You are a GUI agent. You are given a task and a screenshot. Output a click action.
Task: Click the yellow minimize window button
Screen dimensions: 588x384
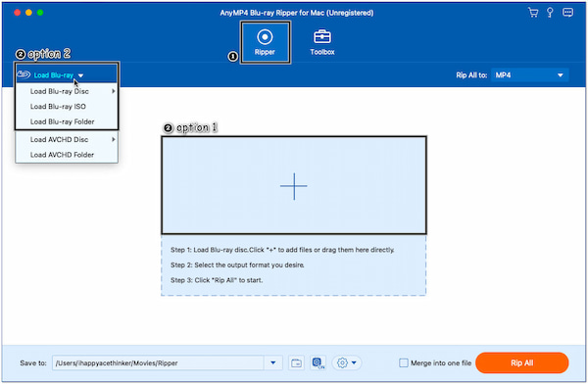28,13
